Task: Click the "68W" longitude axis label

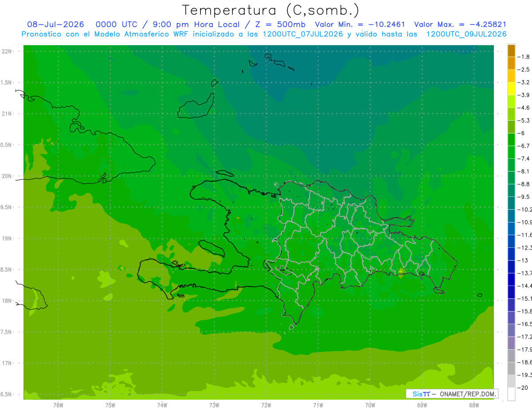Action: [474, 405]
